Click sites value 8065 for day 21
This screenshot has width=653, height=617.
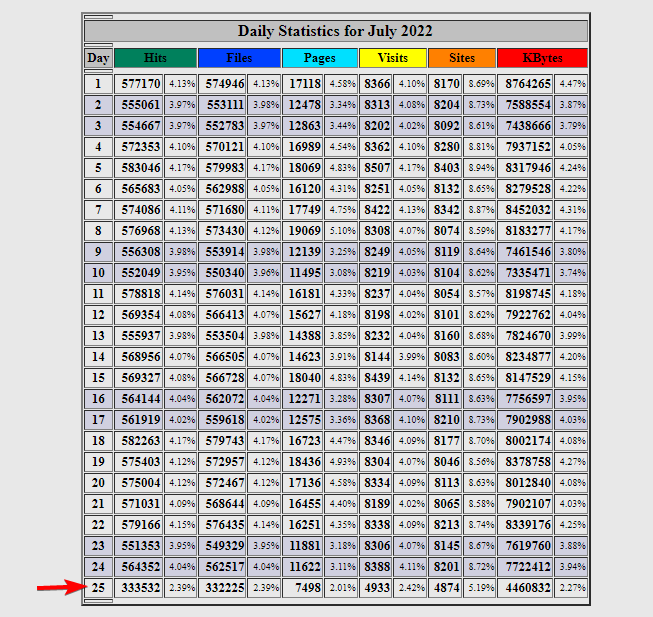point(445,503)
